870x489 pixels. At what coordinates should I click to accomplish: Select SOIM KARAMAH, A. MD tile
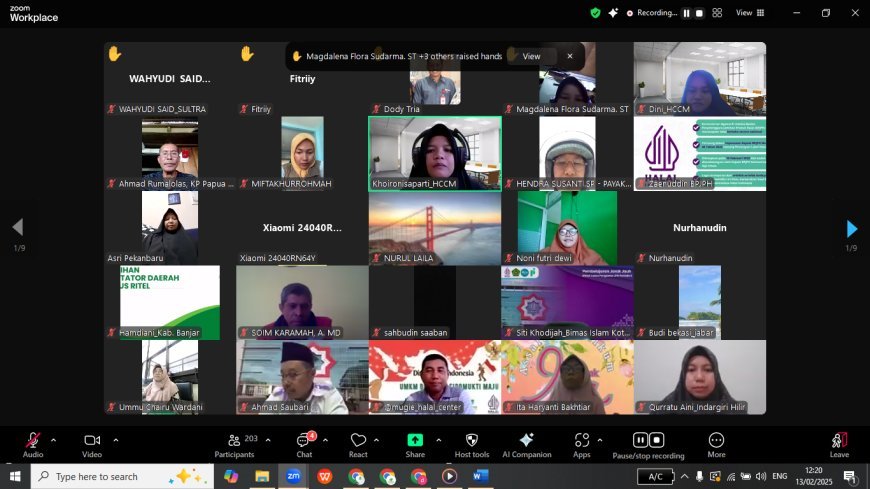tap(302, 303)
